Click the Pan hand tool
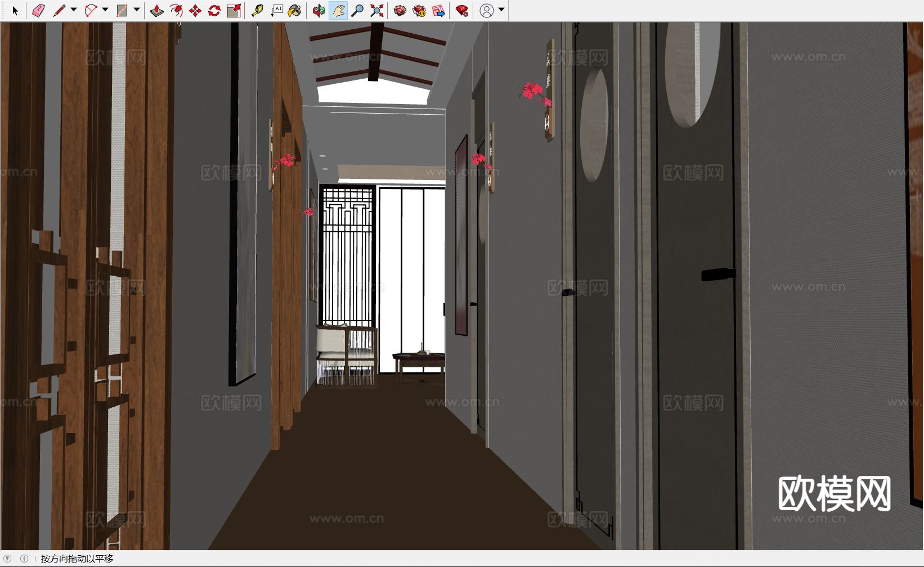924x567 pixels. (x=338, y=11)
